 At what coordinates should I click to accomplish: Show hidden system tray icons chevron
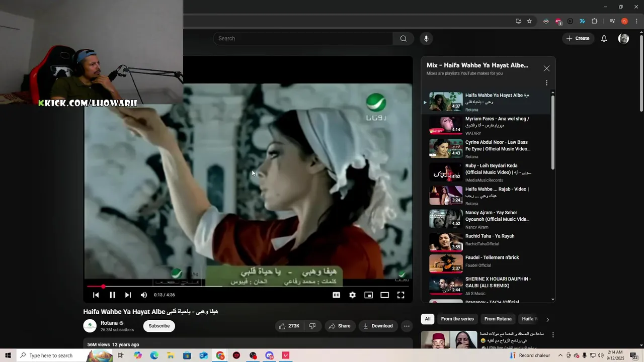pos(560,355)
